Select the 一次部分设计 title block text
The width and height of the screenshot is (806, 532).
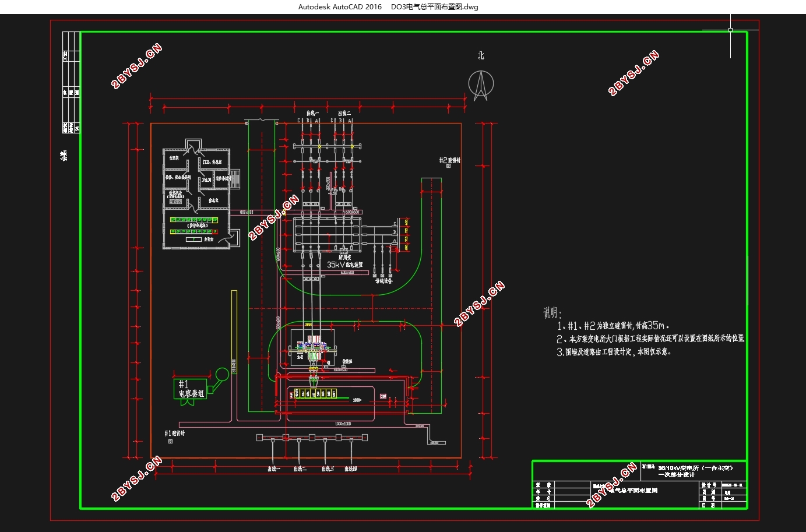[x=677, y=474]
